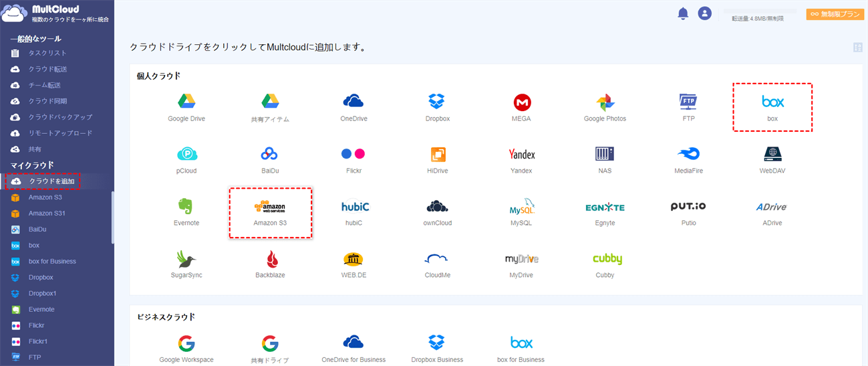Screen dimensions: 868x366
Task: Choose 共有ドライブ business option
Action: (269, 349)
